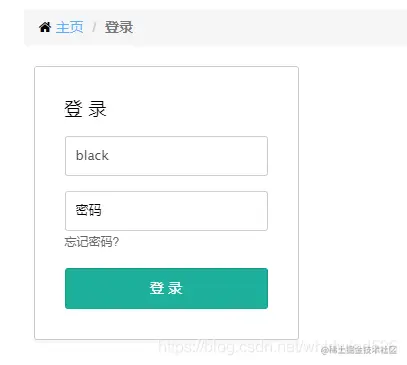Viewport: 407px width, 365px height.
Task: Place cursor after the text black
Action: (x=110, y=156)
